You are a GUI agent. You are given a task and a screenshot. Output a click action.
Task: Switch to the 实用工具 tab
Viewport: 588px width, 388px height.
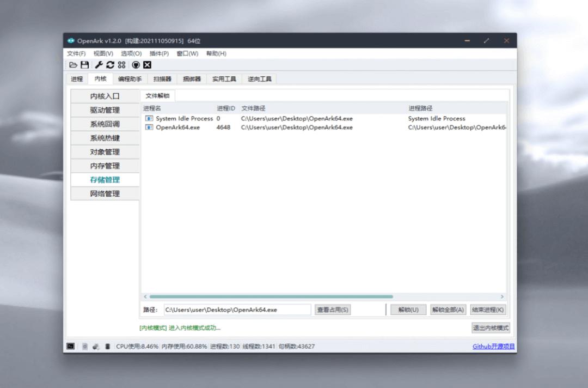point(224,79)
